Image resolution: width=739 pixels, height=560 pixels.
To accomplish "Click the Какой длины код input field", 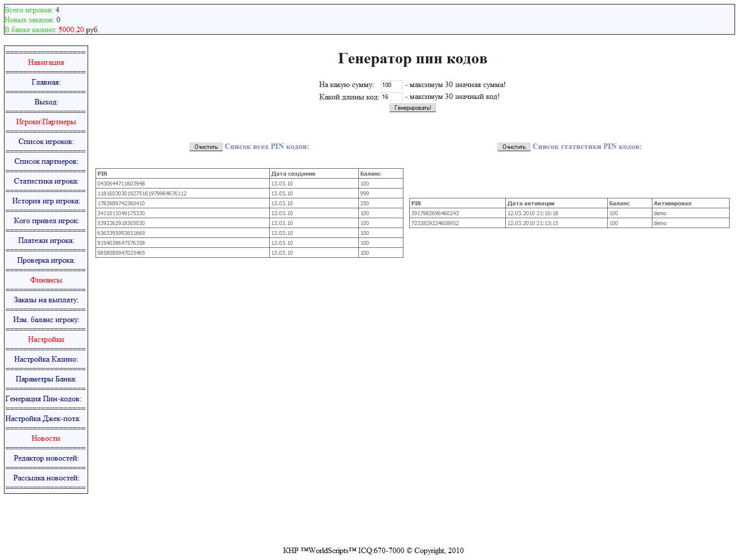I will (x=392, y=97).
